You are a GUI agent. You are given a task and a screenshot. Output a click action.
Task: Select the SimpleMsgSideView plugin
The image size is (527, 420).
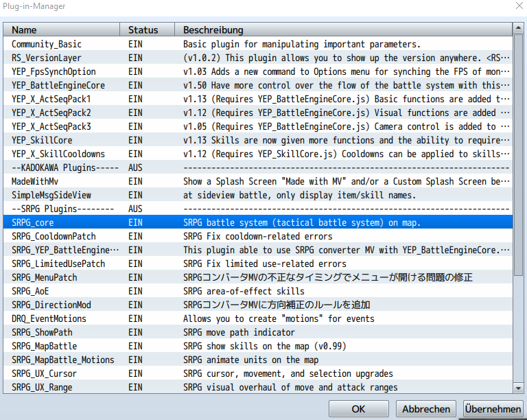(x=258, y=195)
